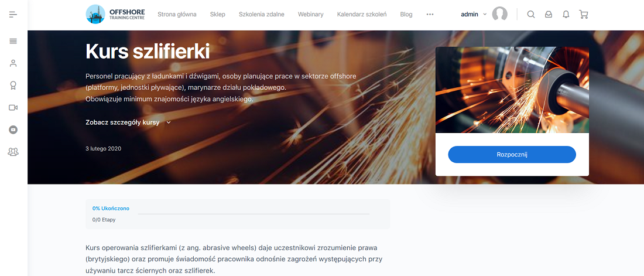The width and height of the screenshot is (644, 276).
Task: Expand 'Zobacz szczegóły kursy' details
Action: point(128,122)
